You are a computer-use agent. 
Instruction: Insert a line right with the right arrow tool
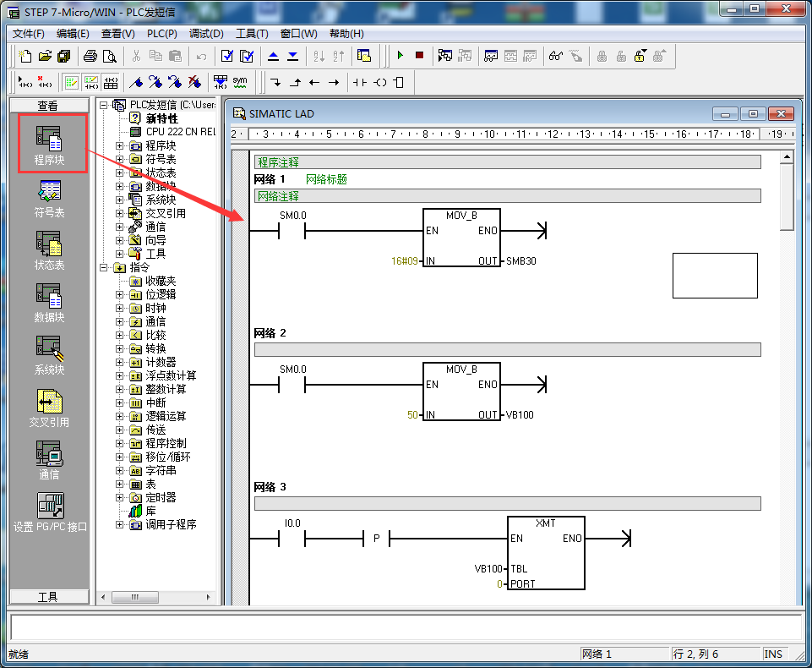[334, 82]
